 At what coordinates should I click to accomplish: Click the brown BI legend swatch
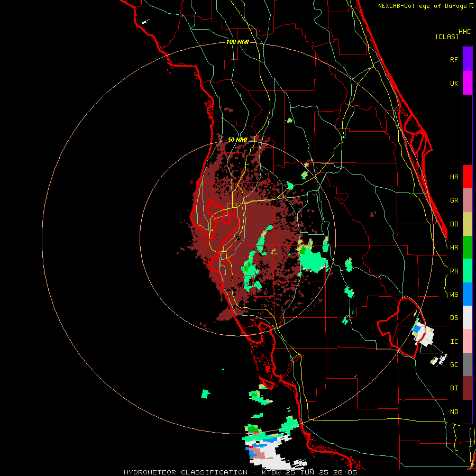point(467,388)
